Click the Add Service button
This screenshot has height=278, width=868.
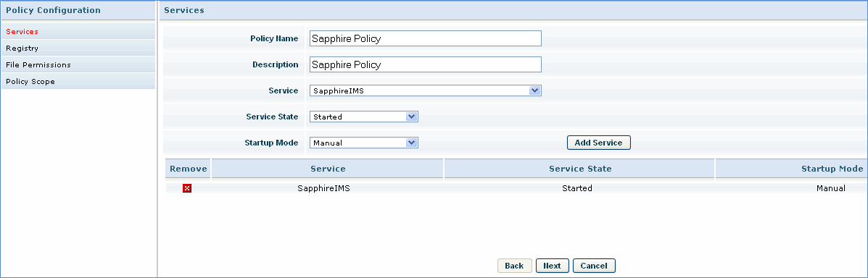(x=598, y=143)
